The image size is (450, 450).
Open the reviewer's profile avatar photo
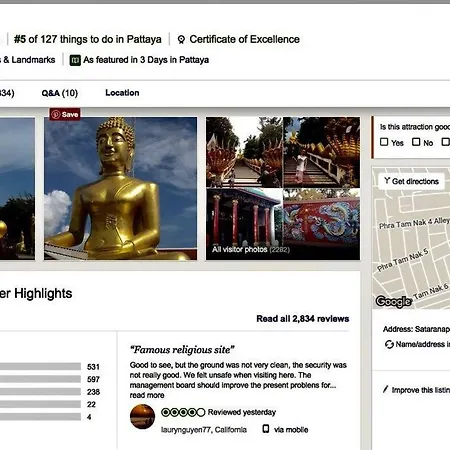142,417
